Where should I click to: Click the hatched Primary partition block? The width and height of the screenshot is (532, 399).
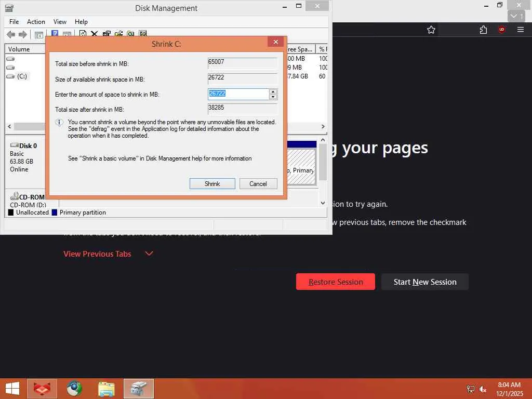click(302, 166)
